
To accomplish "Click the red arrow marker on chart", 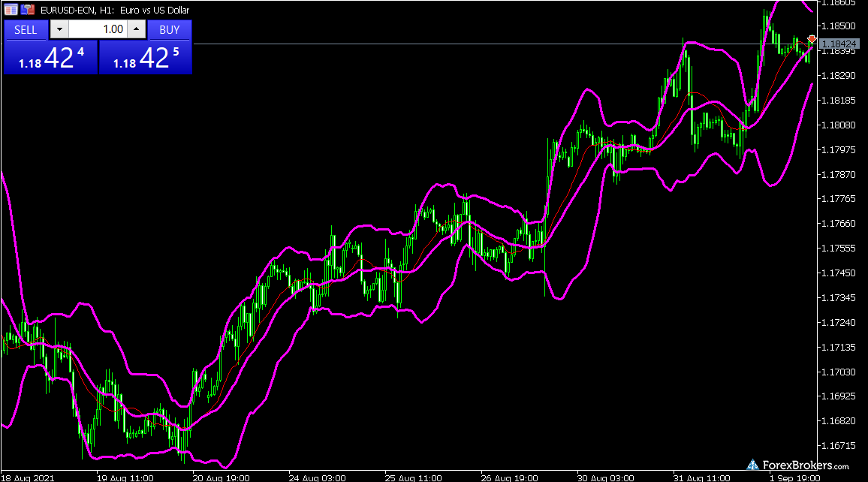I will (812, 38).
